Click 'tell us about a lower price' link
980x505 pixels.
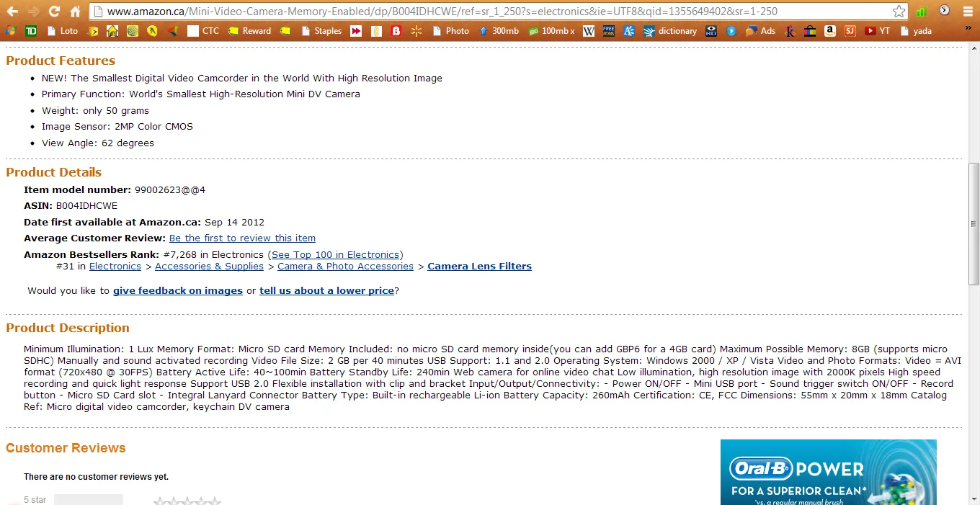[326, 290]
